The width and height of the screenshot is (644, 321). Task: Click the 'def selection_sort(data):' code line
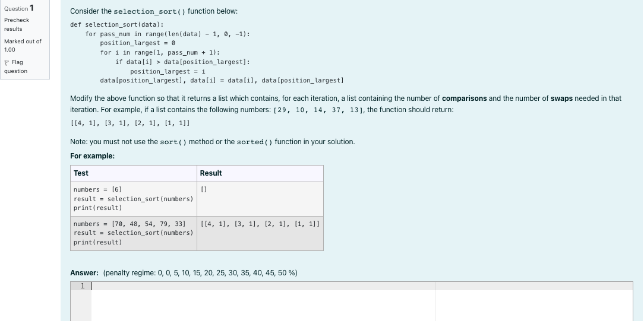point(116,24)
